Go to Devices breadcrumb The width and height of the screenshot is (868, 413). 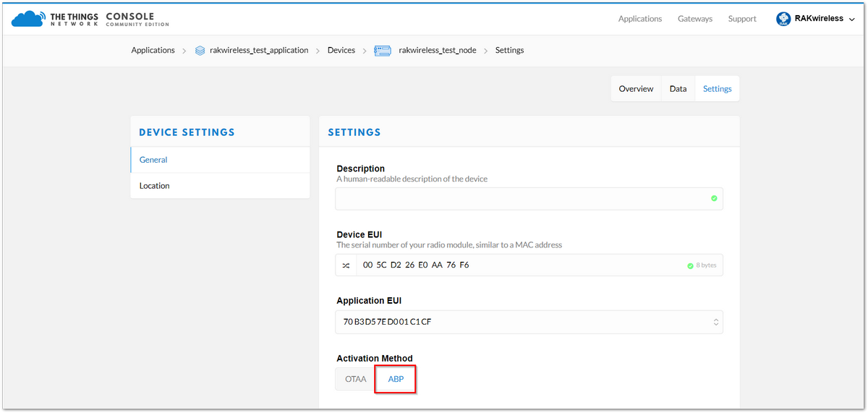tap(341, 51)
